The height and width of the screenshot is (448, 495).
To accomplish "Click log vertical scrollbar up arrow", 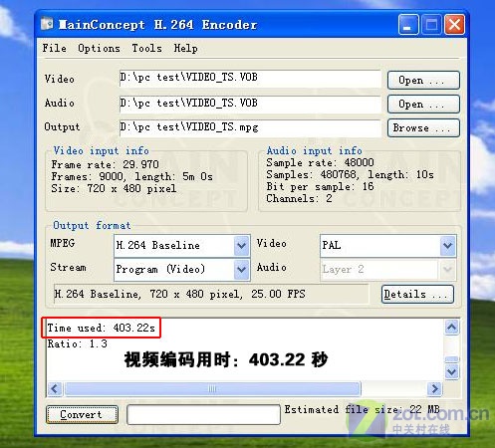I will [451, 328].
